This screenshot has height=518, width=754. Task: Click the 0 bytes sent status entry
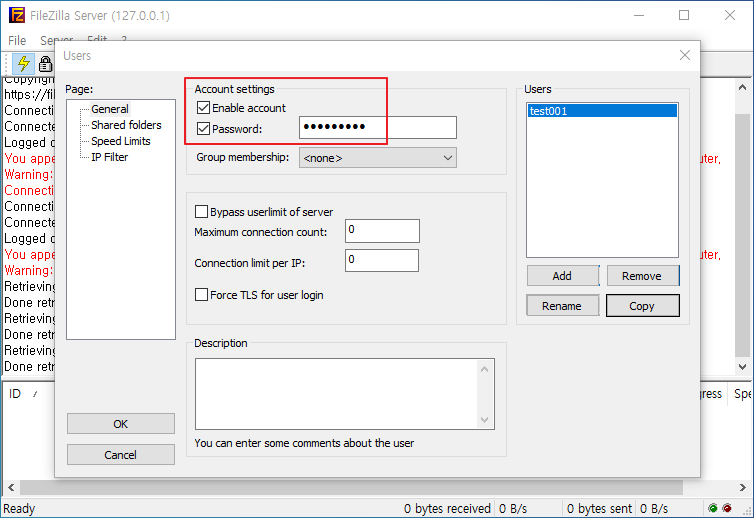599,508
